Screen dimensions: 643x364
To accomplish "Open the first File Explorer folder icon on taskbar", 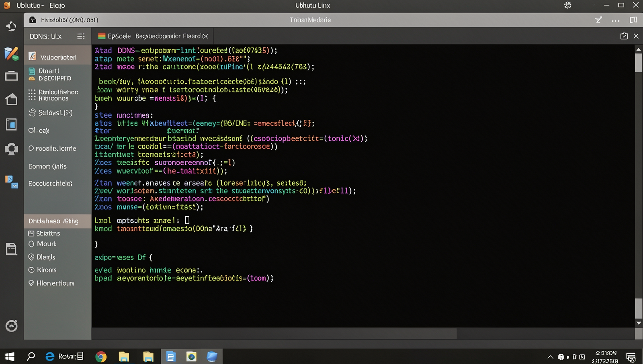I will coord(124,356).
